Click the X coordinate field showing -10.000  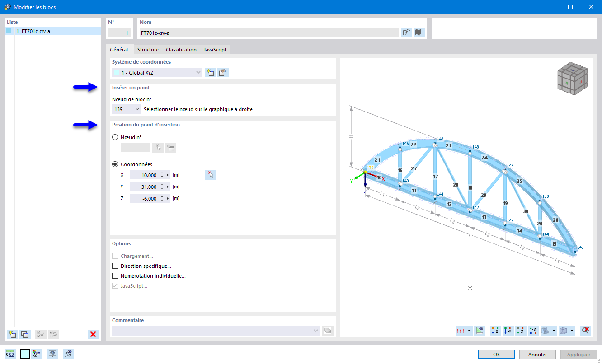(x=144, y=175)
